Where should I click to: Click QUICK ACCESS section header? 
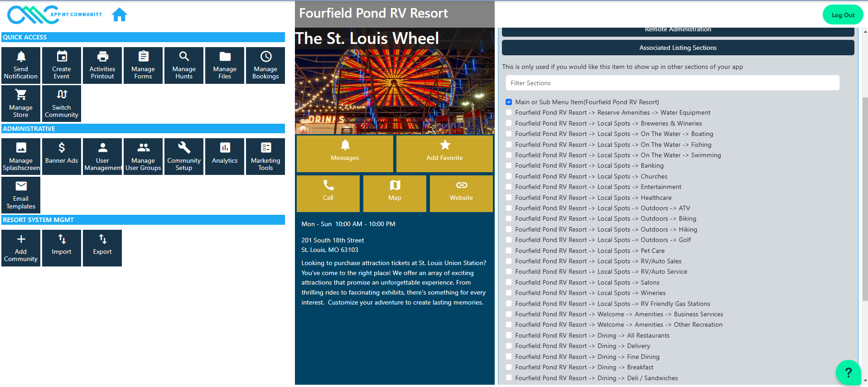pos(143,37)
